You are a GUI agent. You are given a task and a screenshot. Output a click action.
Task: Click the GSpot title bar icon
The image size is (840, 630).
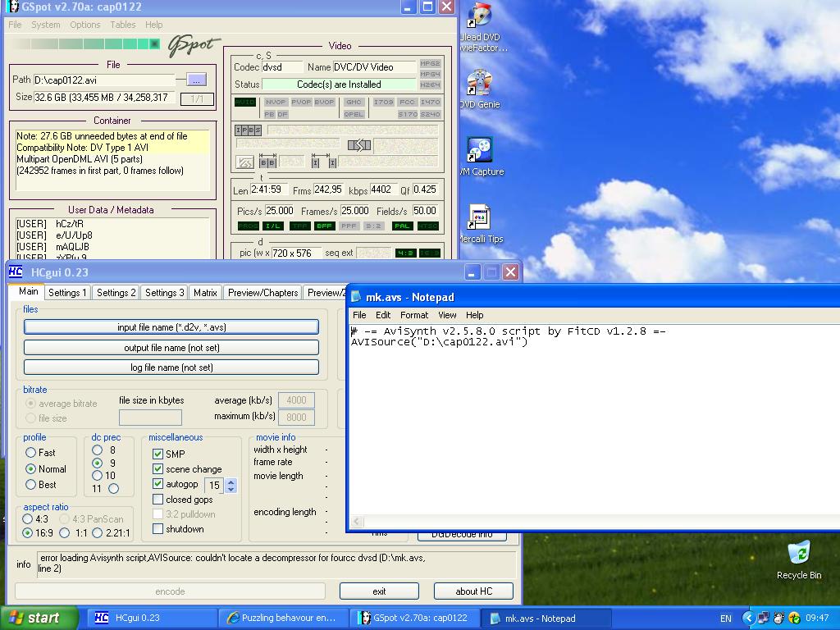tap(11, 7)
